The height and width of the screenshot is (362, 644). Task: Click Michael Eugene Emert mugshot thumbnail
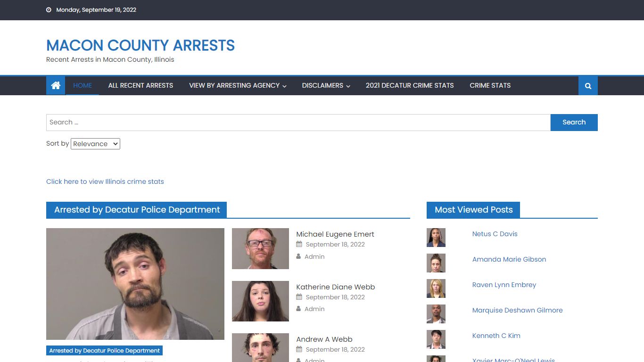[260, 248]
